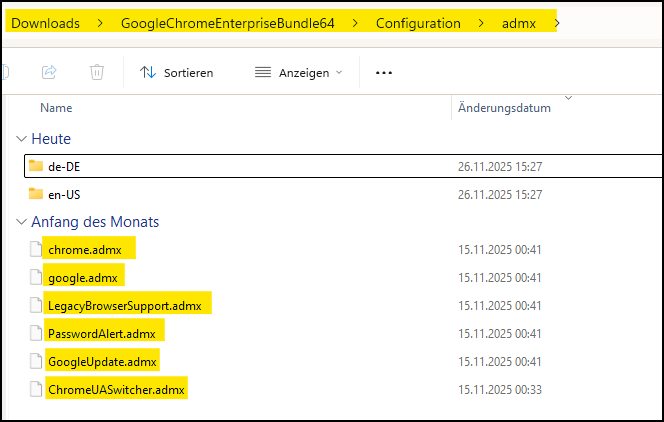This screenshot has height=422, width=664.
Task: Click the Heute group label
Action: pos(51,139)
